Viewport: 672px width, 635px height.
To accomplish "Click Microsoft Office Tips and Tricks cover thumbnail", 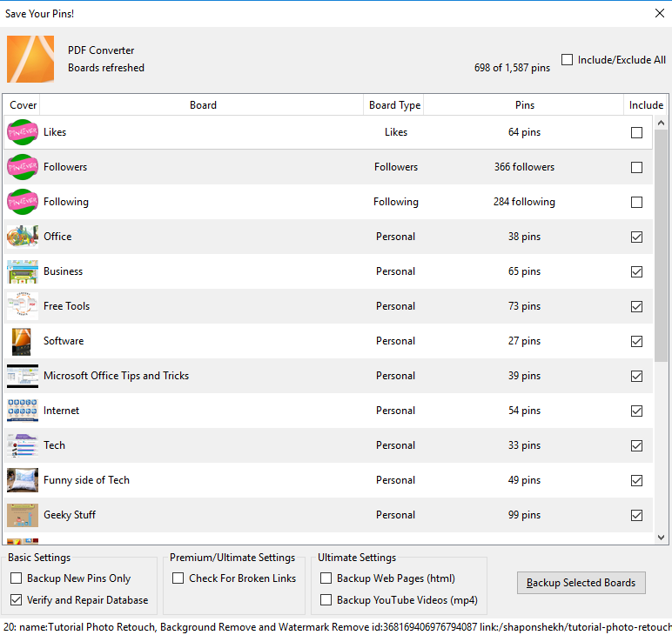I will point(23,376).
